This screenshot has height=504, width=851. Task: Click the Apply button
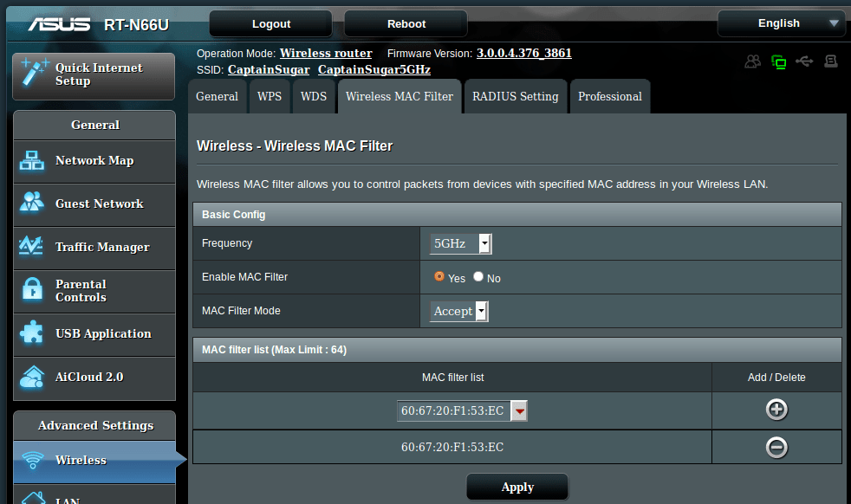coord(516,487)
